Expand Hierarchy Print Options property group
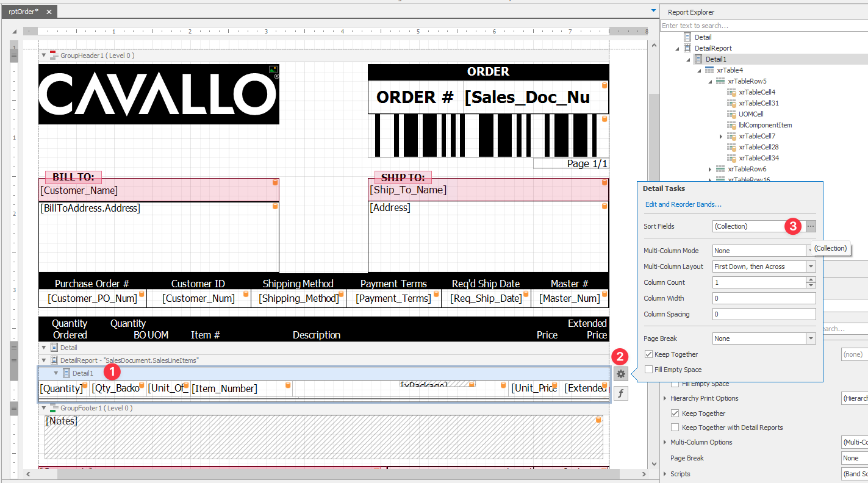Viewport: 868px width, 483px height. pos(665,398)
